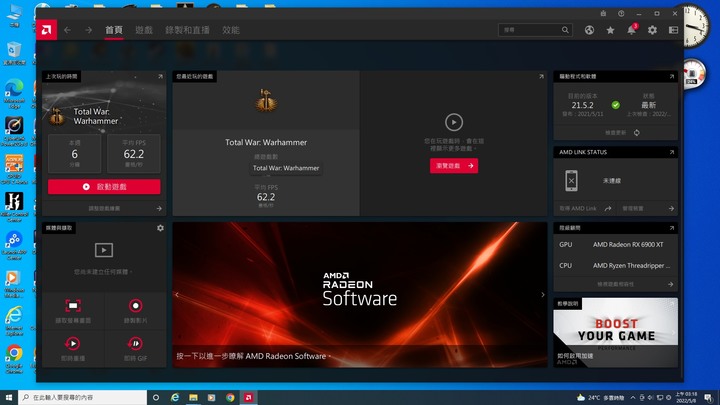Viewport: 720px width, 405px height.
Task: Switch to the 遊戲 tab
Action: click(x=144, y=30)
